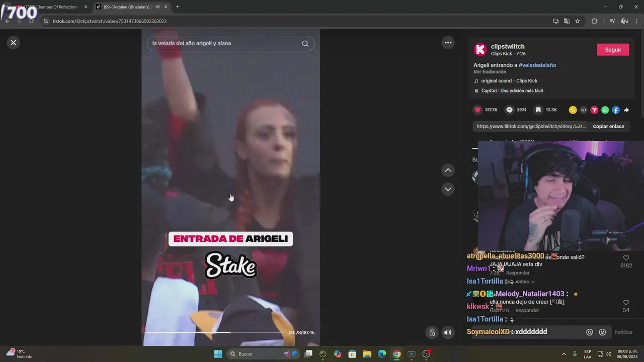Click the yellow repost icon

(573, 110)
